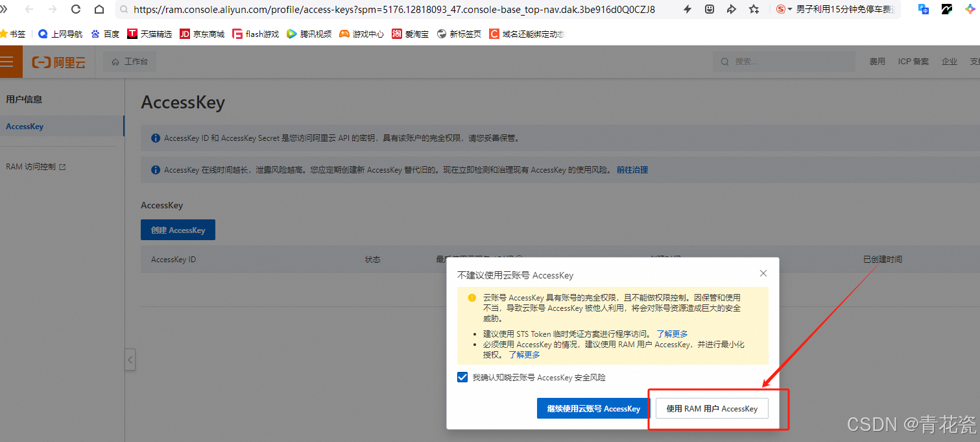Click the 创建 AccessKey button
The height and width of the screenshot is (442, 980).
point(178,230)
